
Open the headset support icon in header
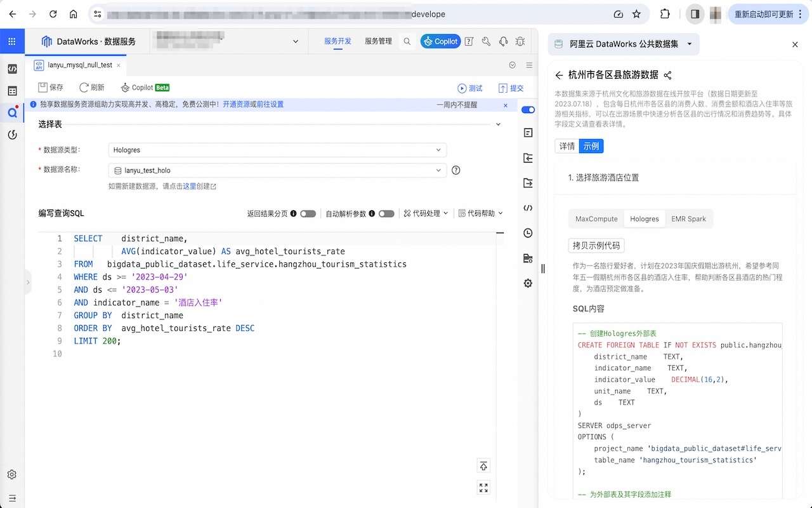504,41
